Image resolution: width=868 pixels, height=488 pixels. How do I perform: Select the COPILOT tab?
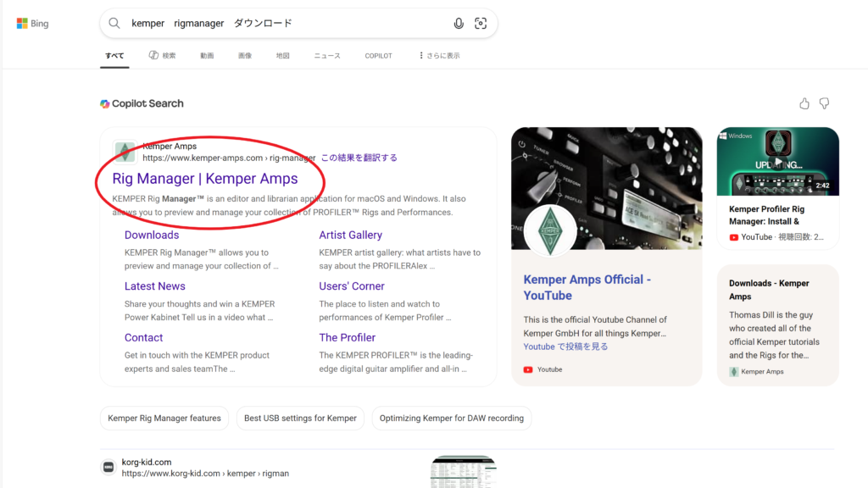[x=378, y=56]
